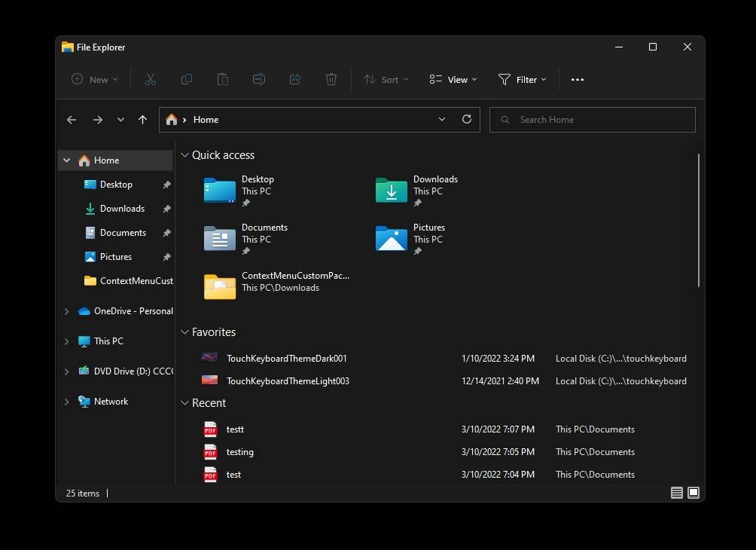The image size is (756, 550).
Task: Select the Rename icon
Action: (258, 79)
